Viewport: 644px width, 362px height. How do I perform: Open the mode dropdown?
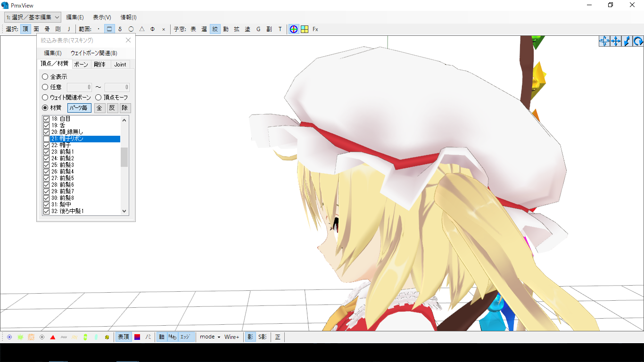click(x=210, y=337)
